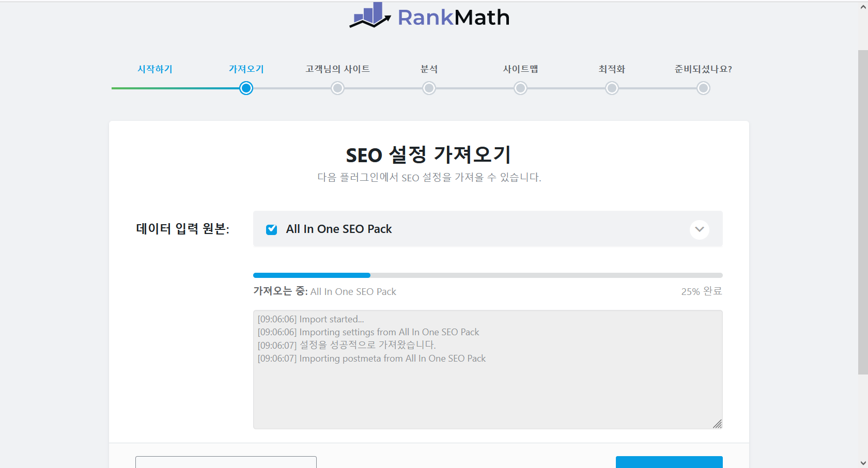The width and height of the screenshot is (868, 468).
Task: Click inside the import log textarea
Action: tap(488, 369)
